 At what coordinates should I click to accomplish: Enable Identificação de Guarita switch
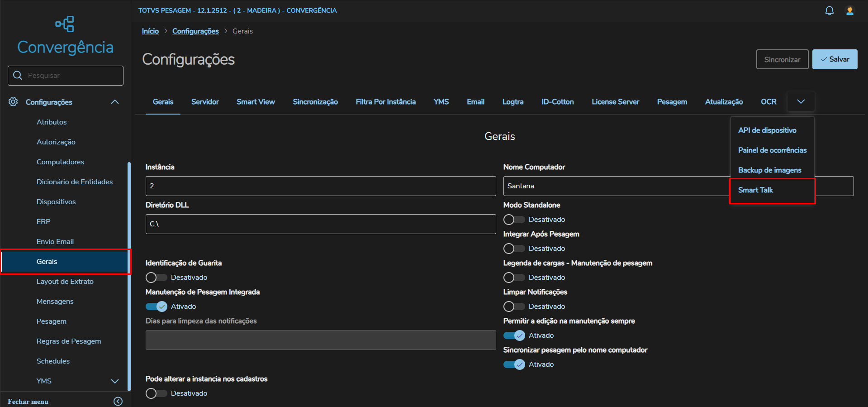[156, 278]
